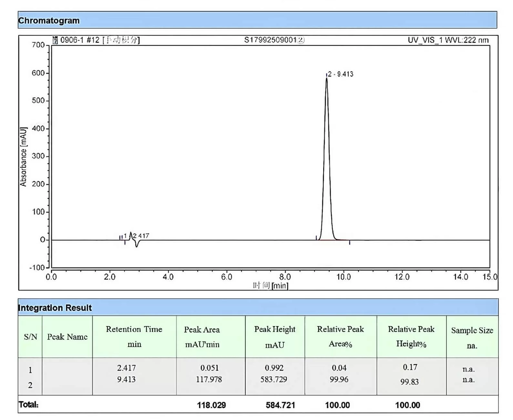Click the small file icon beside 0906-1 #12
The image size is (513, 420).
(55, 40)
